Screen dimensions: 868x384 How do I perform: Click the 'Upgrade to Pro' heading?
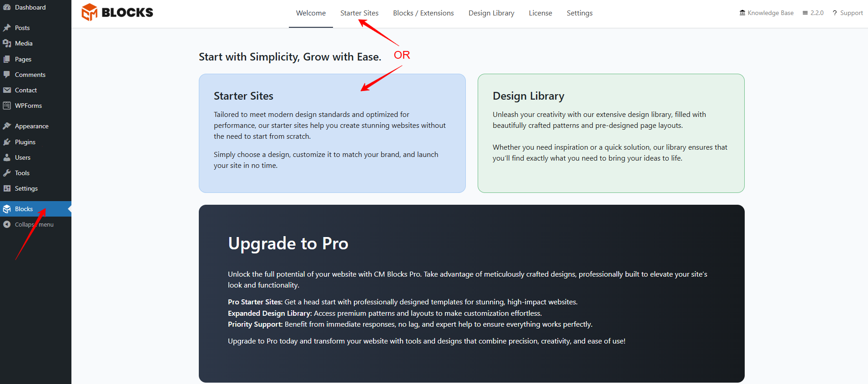tap(288, 243)
